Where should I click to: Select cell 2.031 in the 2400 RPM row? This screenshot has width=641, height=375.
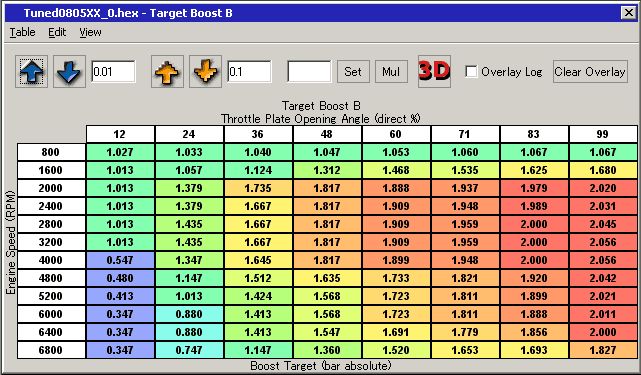coord(603,206)
